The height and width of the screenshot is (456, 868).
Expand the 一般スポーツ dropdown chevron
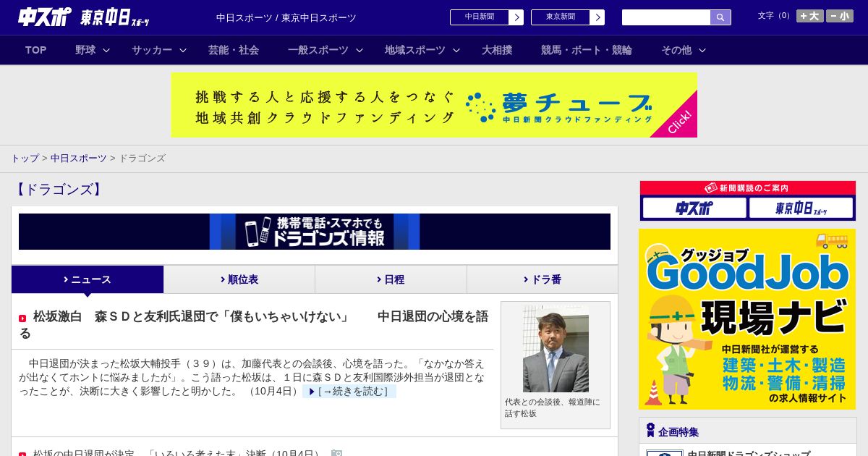pos(359,50)
